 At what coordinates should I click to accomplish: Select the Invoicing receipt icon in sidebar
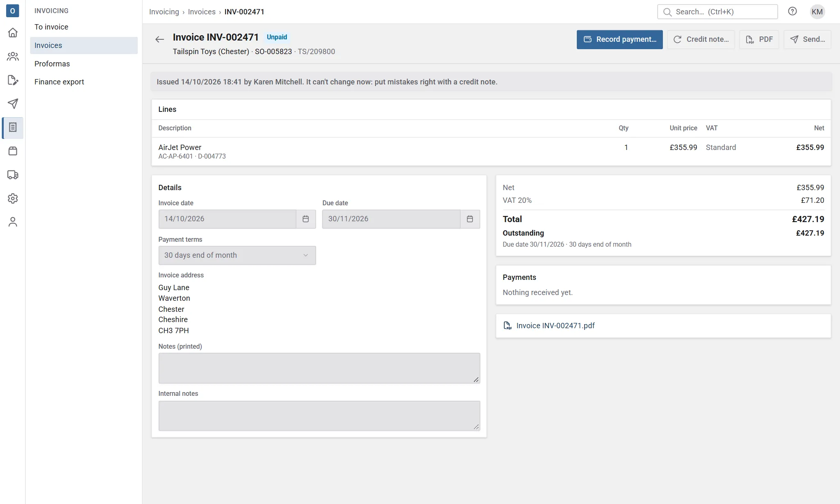[13, 127]
